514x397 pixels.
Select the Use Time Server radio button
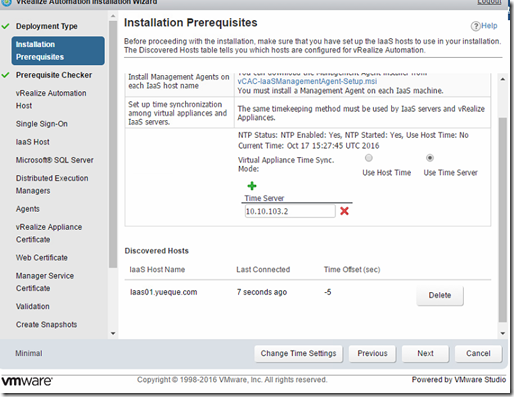click(430, 158)
